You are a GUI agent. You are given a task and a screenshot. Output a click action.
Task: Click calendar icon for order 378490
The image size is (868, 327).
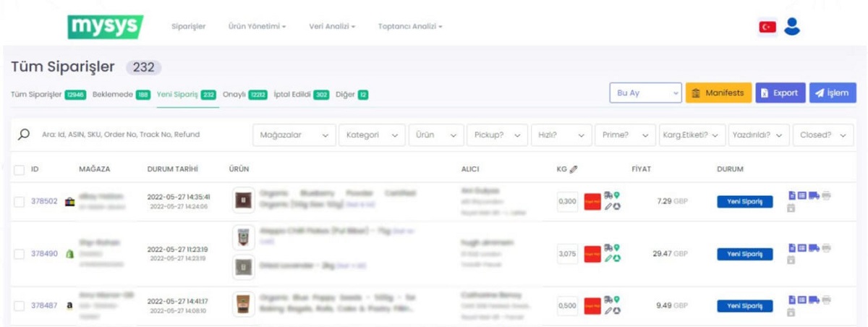[x=791, y=260]
